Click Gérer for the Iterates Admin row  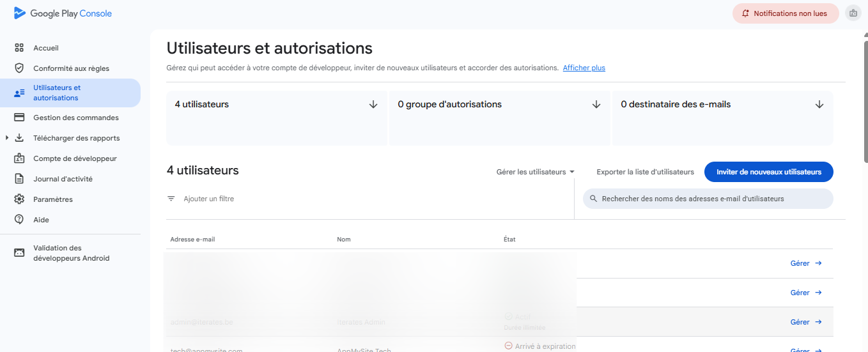pyautogui.click(x=800, y=322)
